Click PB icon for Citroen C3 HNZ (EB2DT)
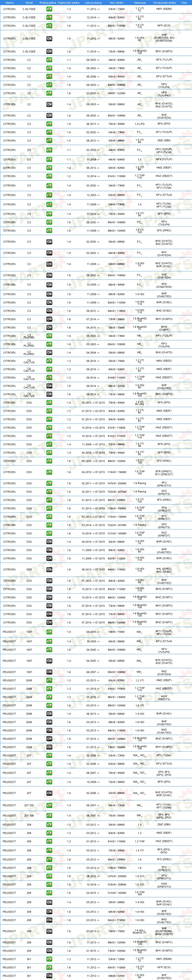 coord(49,176)
